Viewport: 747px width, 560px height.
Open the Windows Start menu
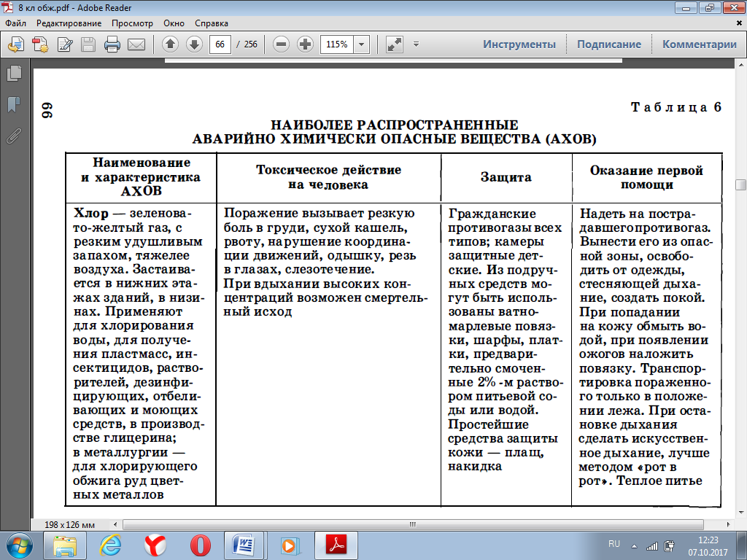pos(20,545)
